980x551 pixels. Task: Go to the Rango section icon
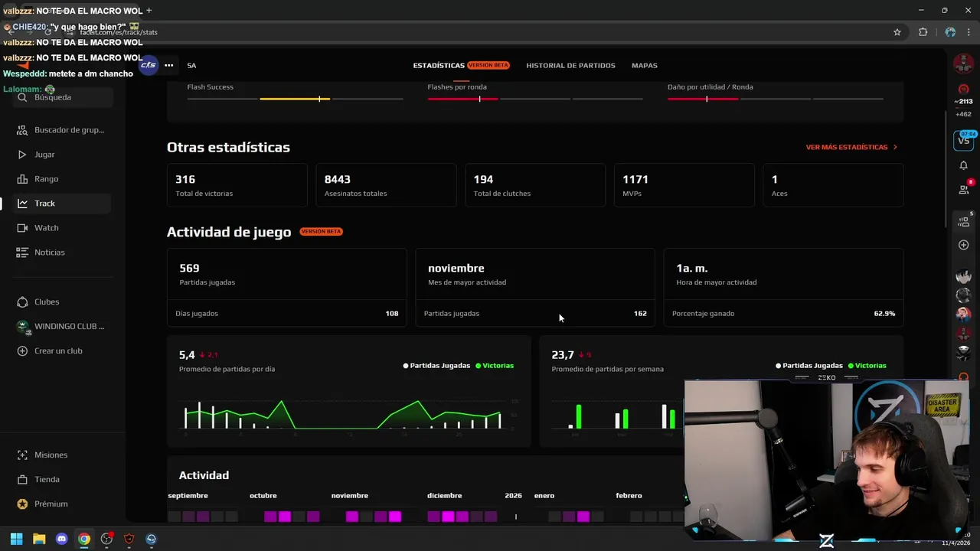(22, 179)
